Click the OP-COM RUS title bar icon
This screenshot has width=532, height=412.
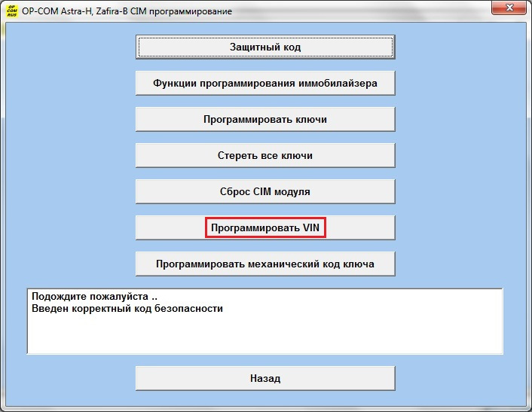click(x=12, y=11)
